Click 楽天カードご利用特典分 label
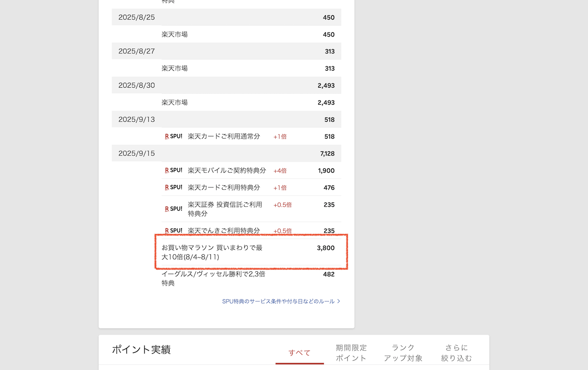The width and height of the screenshot is (588, 370). [x=224, y=187]
